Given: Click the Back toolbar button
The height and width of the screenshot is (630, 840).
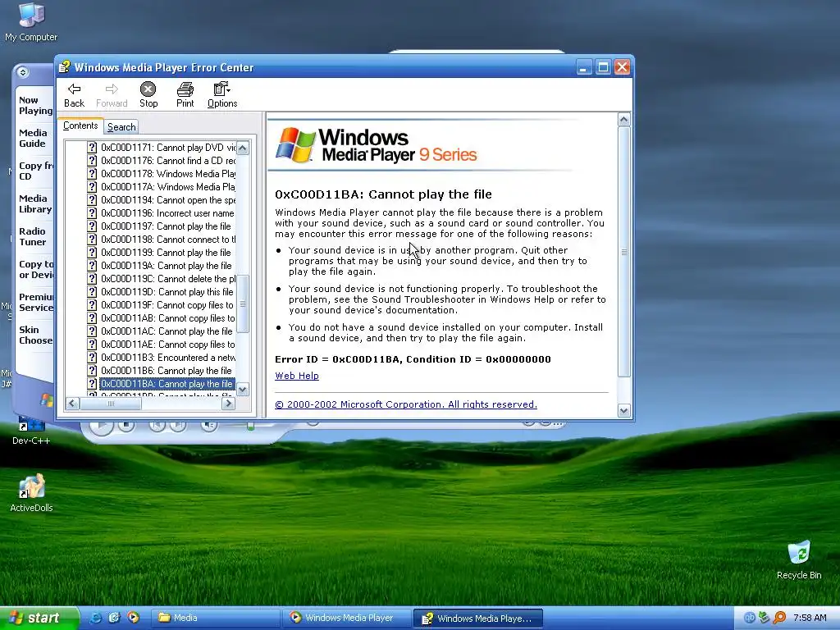Looking at the screenshot, I should pos(74,95).
